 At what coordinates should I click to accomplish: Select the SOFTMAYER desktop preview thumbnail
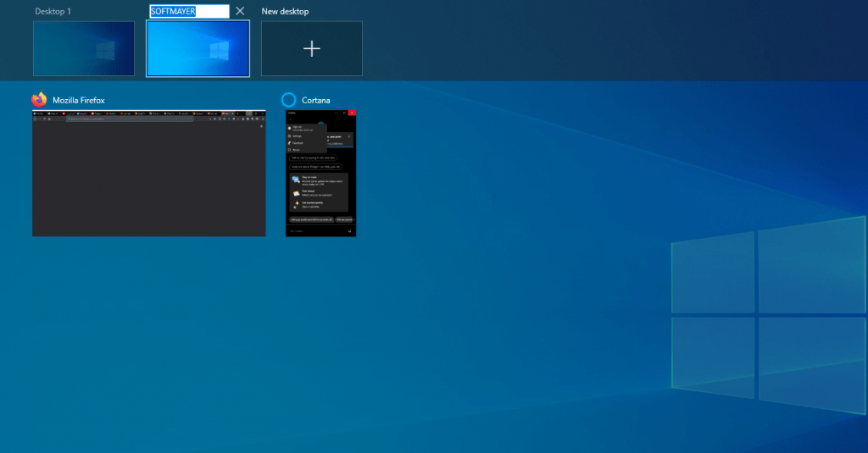pyautogui.click(x=198, y=48)
